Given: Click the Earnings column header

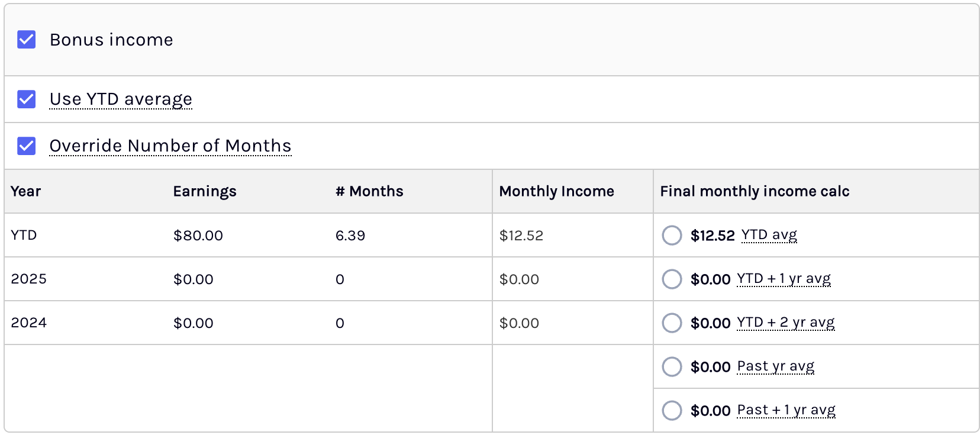Looking at the screenshot, I should tap(205, 191).
